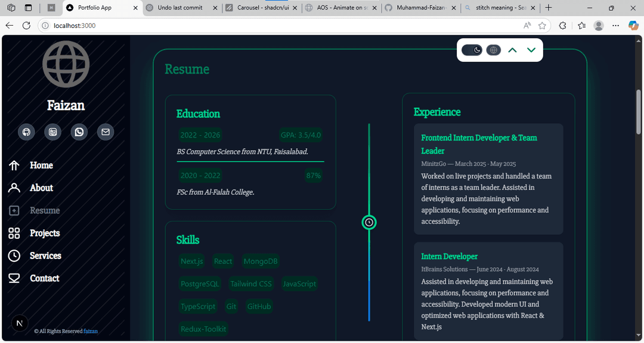Click the Redux-Toolkit skill tag
Image resolution: width=644 pixels, height=343 pixels.
point(203,329)
